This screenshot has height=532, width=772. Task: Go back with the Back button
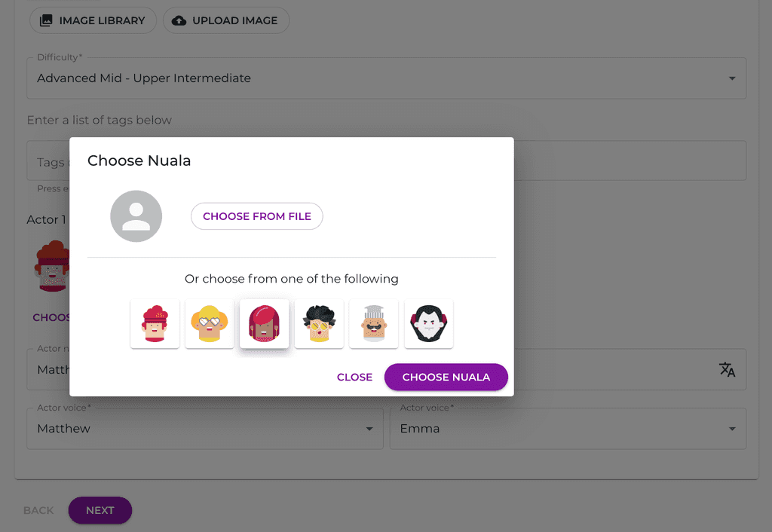pos(38,510)
